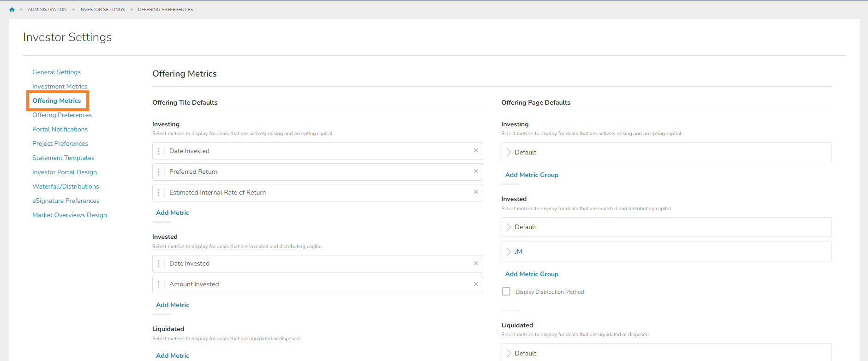868x361 pixels.
Task: Open Market Overviews Design settings
Action: [x=70, y=215]
